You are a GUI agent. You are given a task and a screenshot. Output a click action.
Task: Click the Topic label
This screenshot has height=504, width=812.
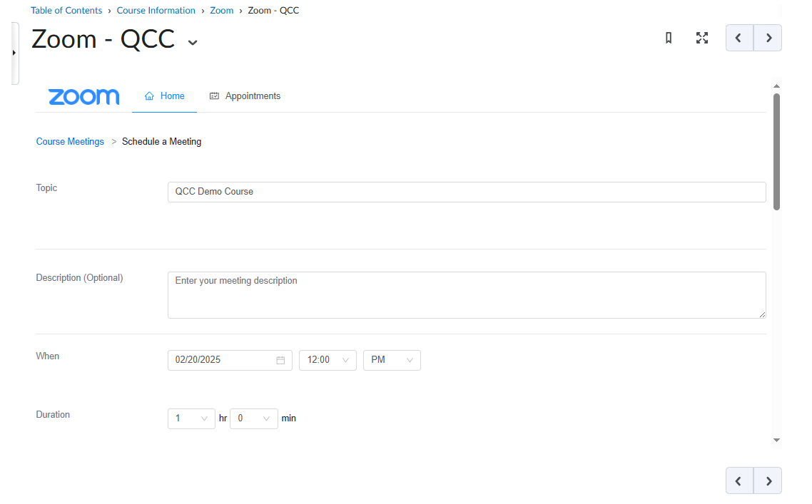pos(46,187)
